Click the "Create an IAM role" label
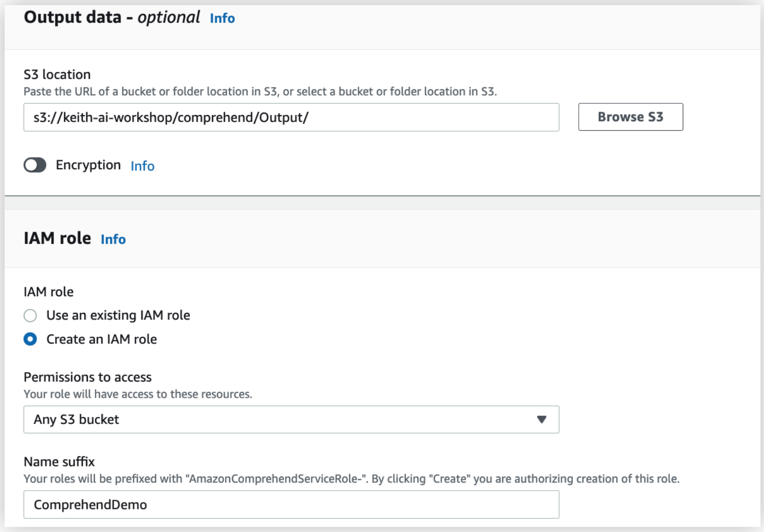This screenshot has height=532, width=764. tap(101, 339)
